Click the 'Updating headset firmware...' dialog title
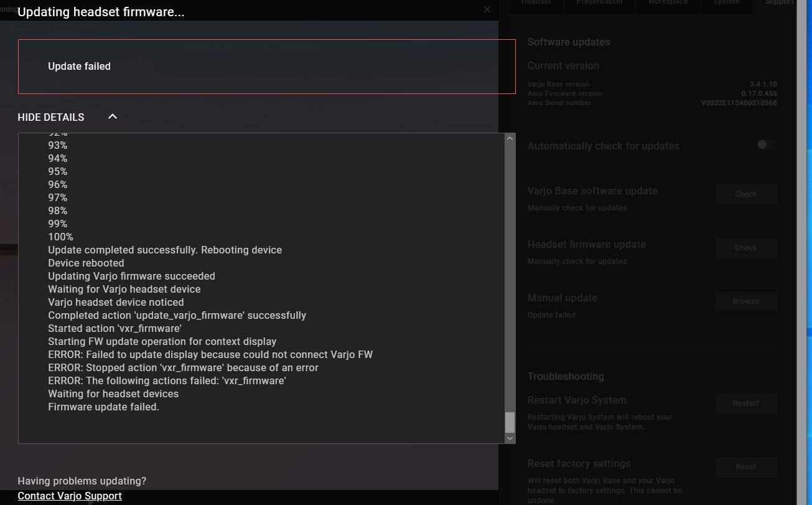 (101, 12)
